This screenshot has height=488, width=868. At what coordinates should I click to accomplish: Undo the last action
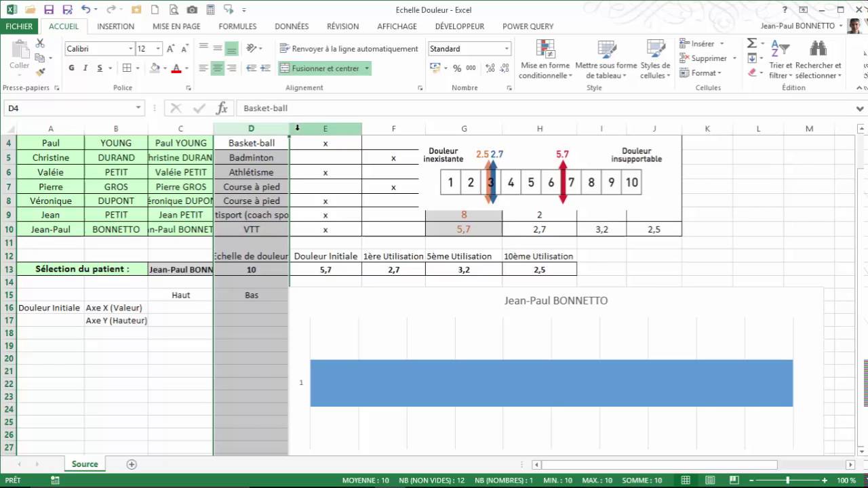85,10
